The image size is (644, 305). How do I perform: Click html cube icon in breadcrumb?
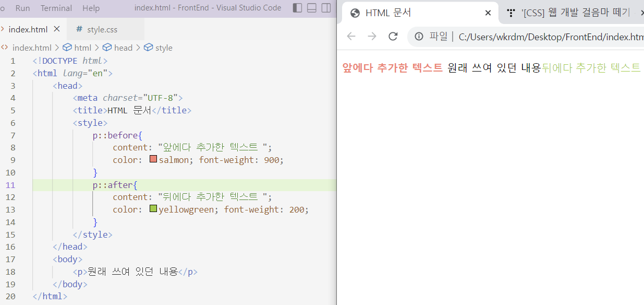pyautogui.click(x=67, y=48)
